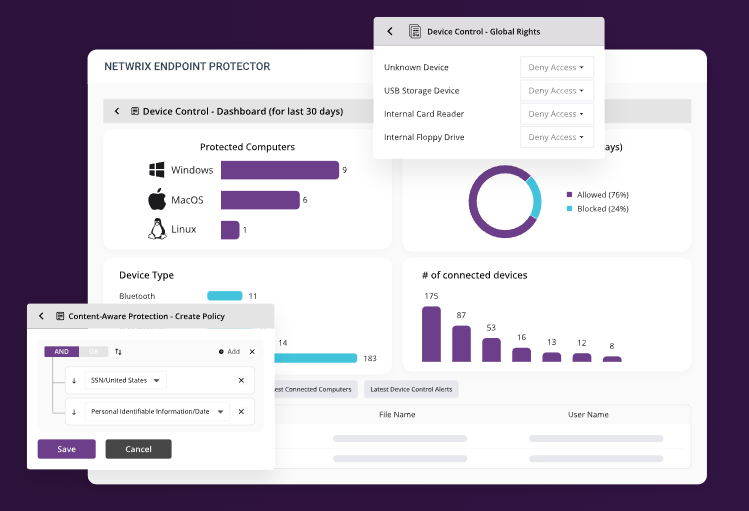Click the down arrow beside SSN/United States
This screenshot has height=511, width=749.
[74, 381]
